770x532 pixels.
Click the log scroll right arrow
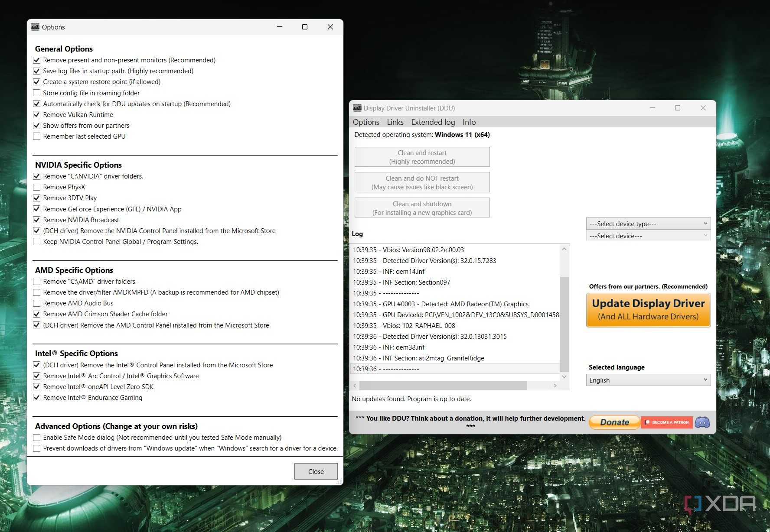pos(555,386)
